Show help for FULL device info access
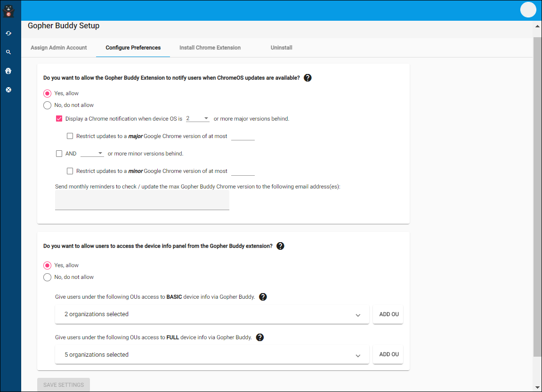Viewport: 542px width, 392px height. 260,337
